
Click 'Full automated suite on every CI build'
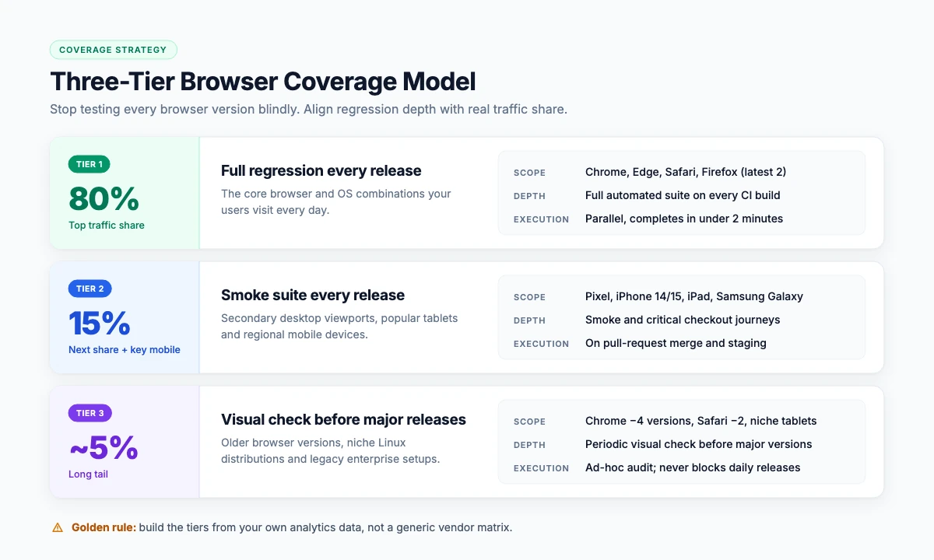point(683,195)
